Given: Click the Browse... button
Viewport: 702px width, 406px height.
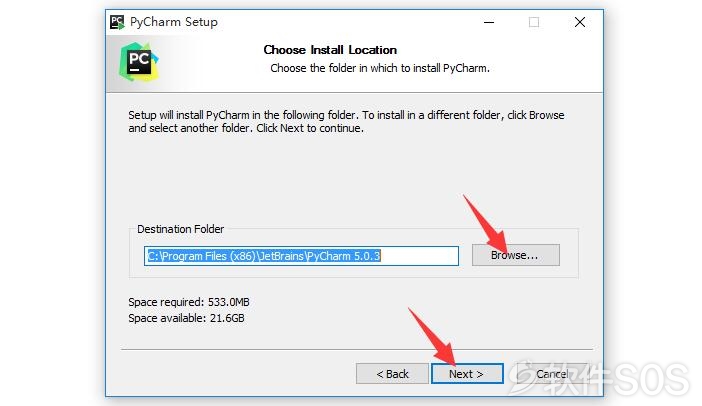Looking at the screenshot, I should pos(516,255).
